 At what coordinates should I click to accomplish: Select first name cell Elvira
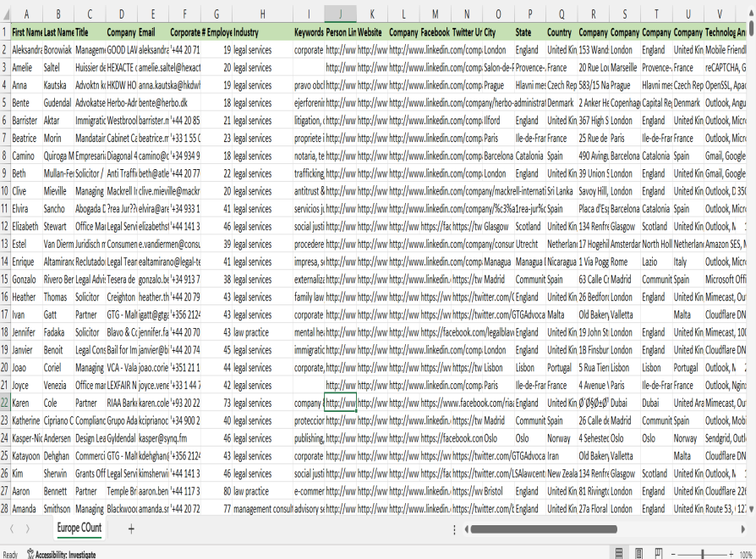(x=26, y=209)
